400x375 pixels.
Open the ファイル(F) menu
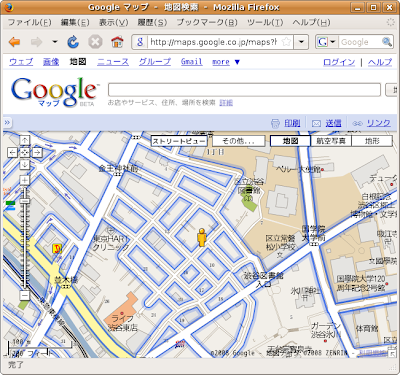point(30,22)
